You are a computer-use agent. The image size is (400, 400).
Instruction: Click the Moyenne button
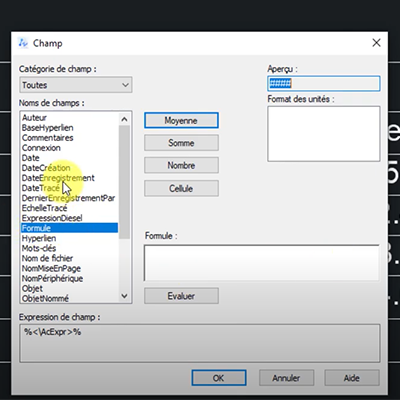181,120
